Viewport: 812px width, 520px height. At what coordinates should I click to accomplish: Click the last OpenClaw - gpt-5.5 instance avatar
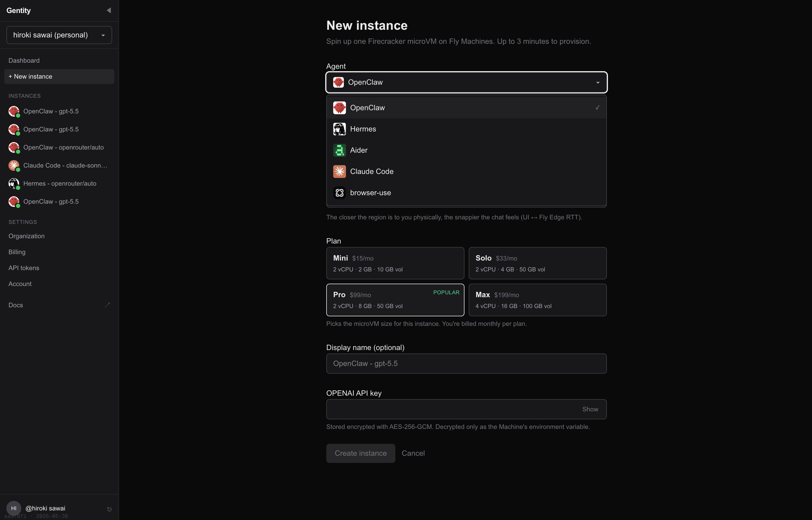[14, 202]
